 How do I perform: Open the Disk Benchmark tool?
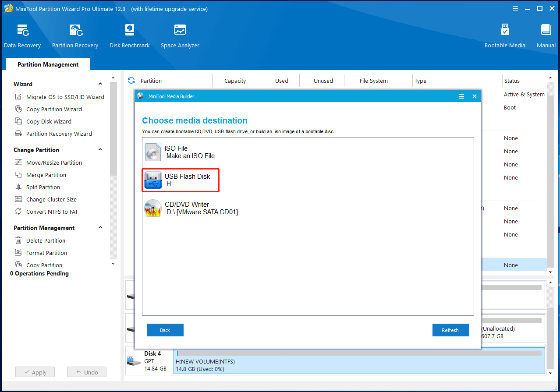pyautogui.click(x=129, y=36)
